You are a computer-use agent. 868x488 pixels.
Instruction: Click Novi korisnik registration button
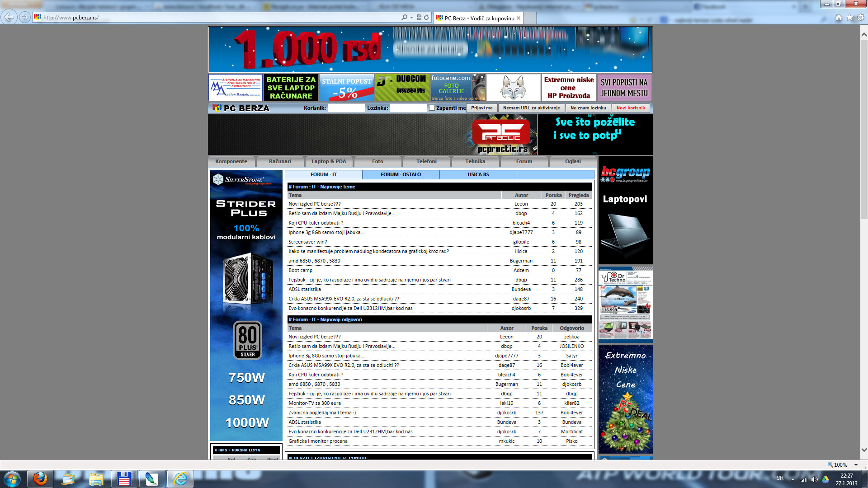tap(631, 108)
